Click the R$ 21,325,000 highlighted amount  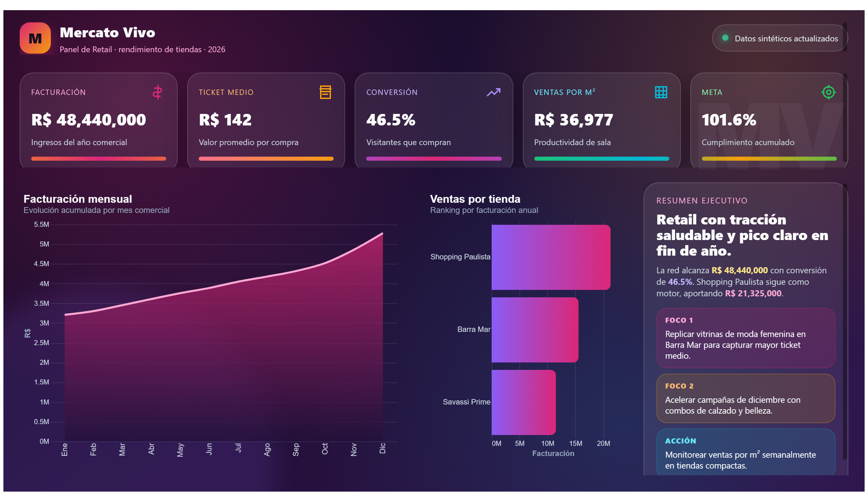click(x=753, y=293)
